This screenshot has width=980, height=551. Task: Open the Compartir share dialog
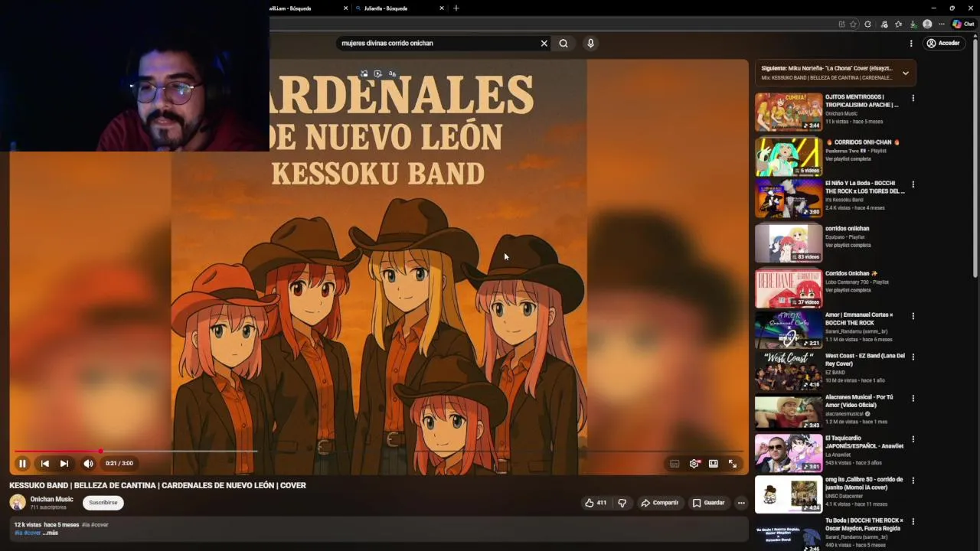coord(660,503)
